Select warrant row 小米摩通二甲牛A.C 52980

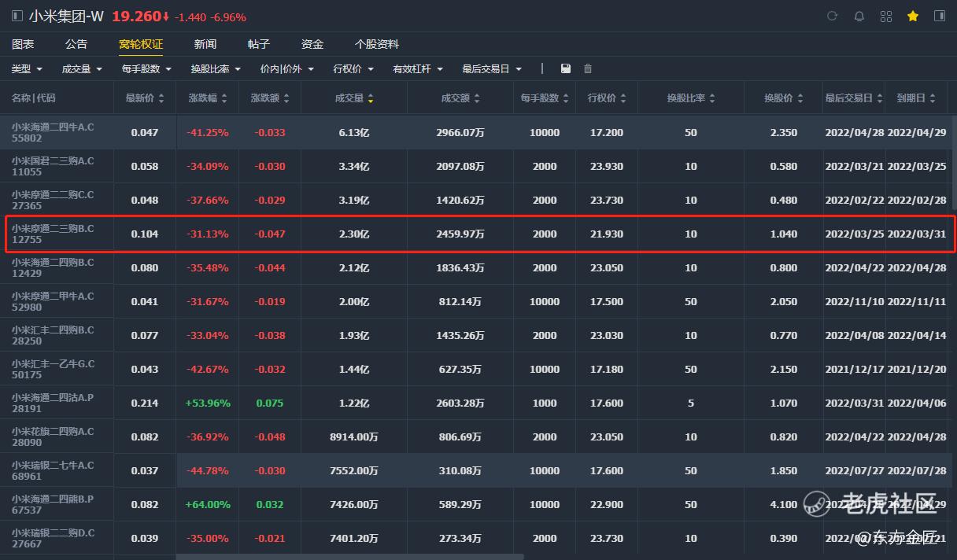click(x=475, y=301)
